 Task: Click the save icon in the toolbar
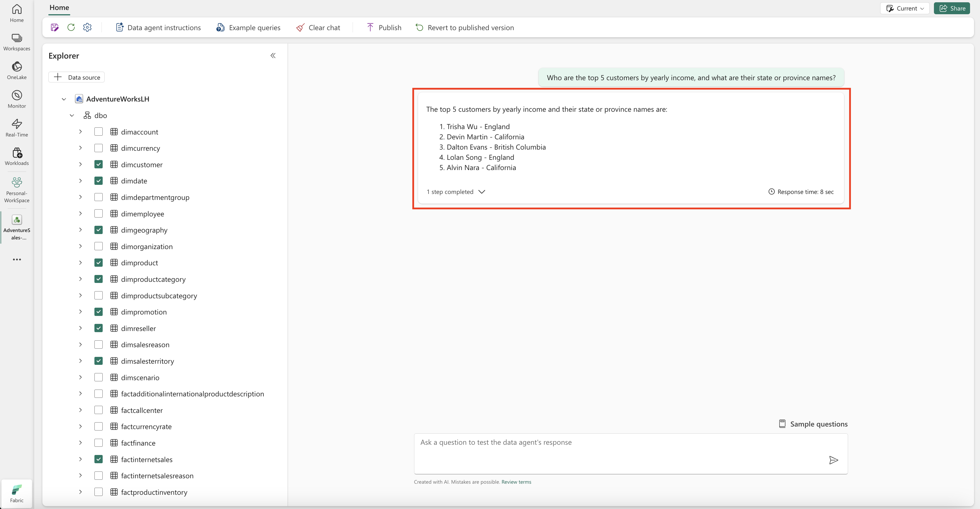pyautogui.click(x=54, y=27)
